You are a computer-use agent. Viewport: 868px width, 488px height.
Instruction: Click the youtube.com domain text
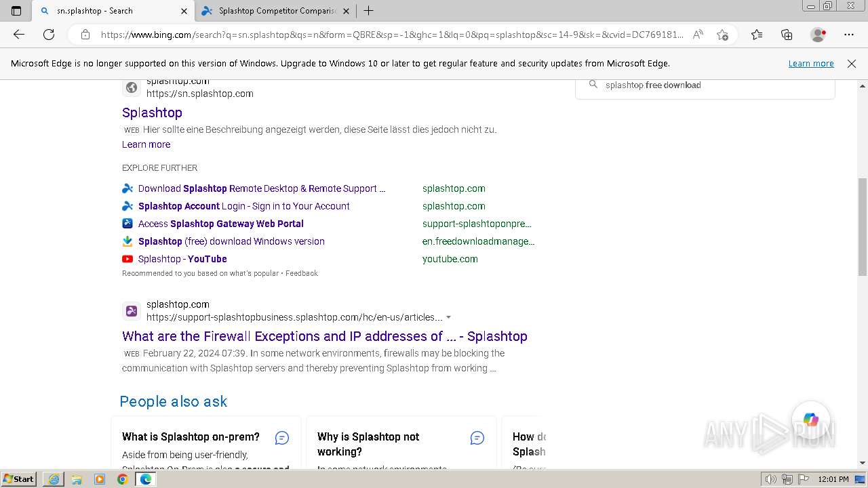pos(450,259)
